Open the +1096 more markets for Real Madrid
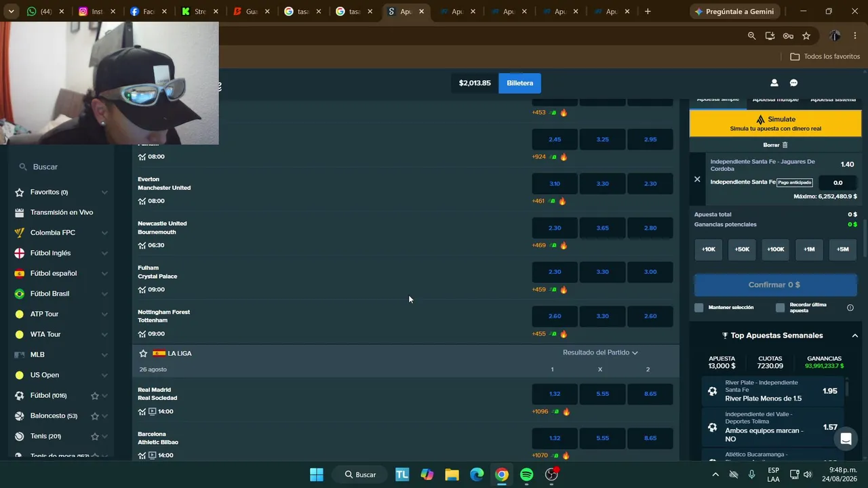This screenshot has height=488, width=868. 540,411
